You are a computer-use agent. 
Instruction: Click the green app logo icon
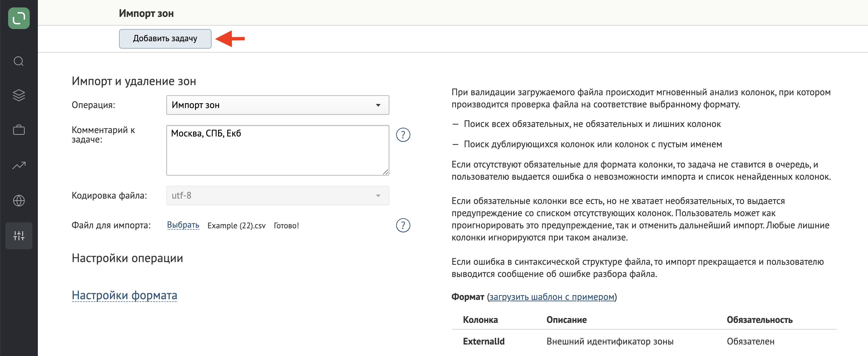coord(19,18)
